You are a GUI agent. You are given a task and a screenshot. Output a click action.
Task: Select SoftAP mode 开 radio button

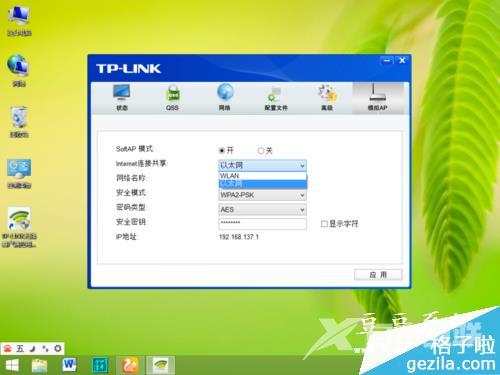(222, 151)
